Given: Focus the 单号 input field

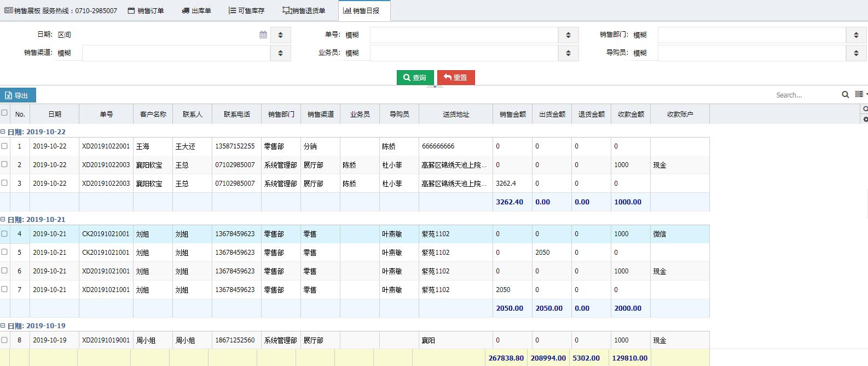Looking at the screenshot, I should tap(464, 35).
